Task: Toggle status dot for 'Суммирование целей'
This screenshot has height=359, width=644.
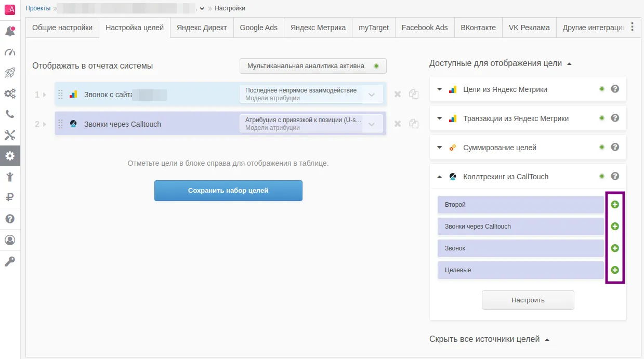Action: pos(602,148)
